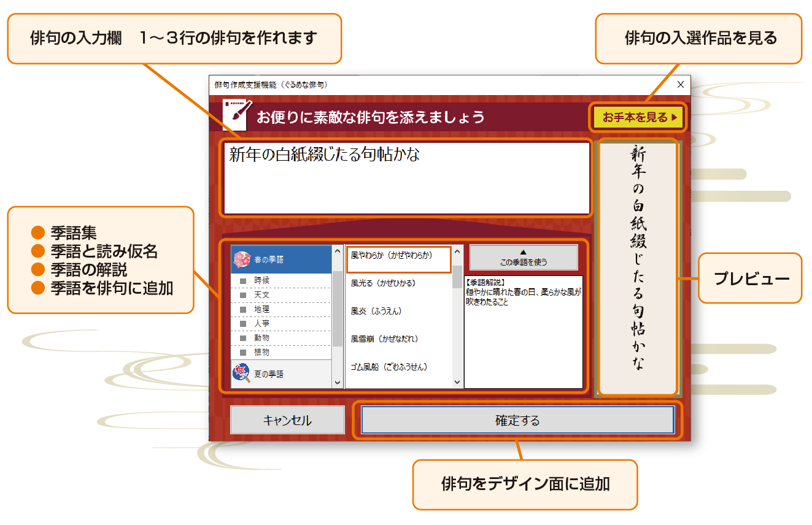812x525 pixels.
Task: Click the keyword list scrollbar down arrow
Action: [457, 382]
